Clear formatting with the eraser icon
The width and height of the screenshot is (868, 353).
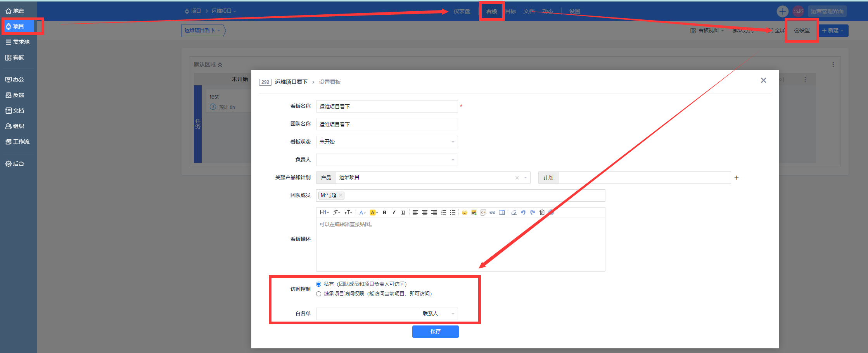(x=514, y=213)
